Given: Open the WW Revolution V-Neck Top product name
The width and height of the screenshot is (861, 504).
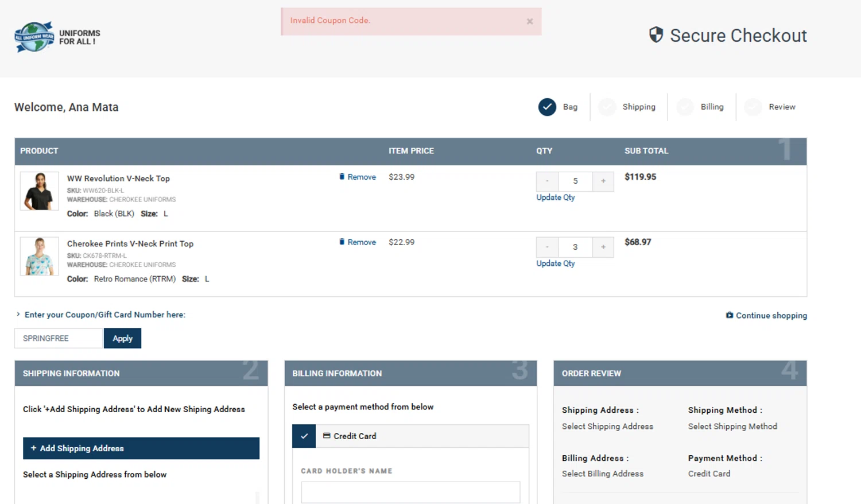Looking at the screenshot, I should click(118, 179).
